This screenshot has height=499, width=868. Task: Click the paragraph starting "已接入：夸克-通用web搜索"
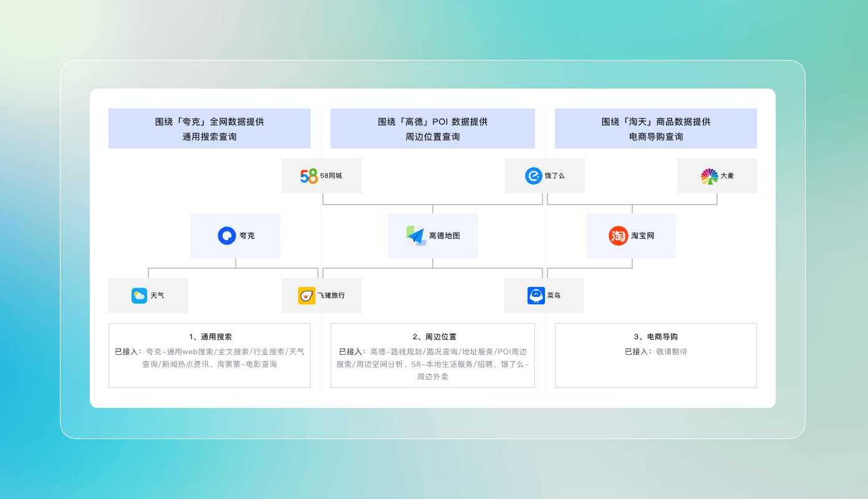pos(210,358)
